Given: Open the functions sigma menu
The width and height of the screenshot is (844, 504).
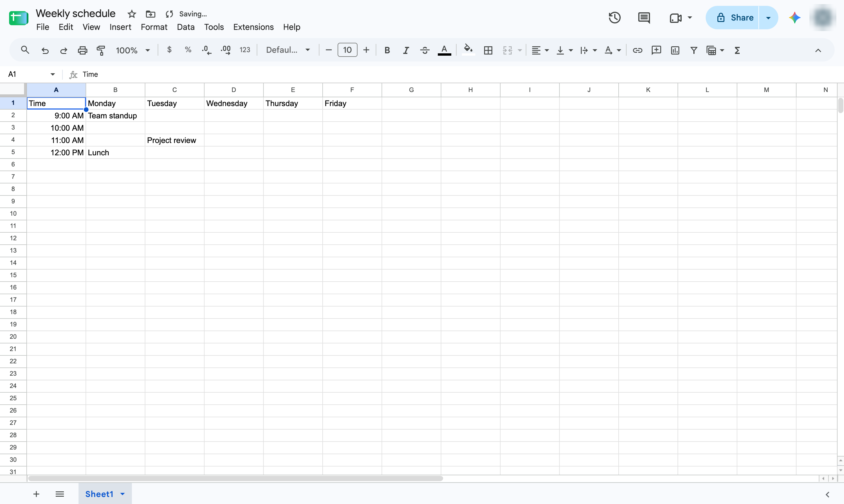Looking at the screenshot, I should pyautogui.click(x=737, y=50).
